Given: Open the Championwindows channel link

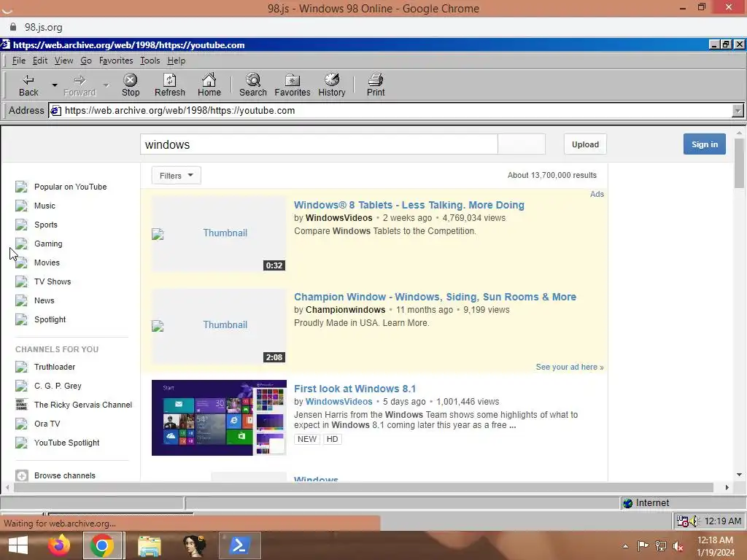Looking at the screenshot, I should click(x=345, y=309).
